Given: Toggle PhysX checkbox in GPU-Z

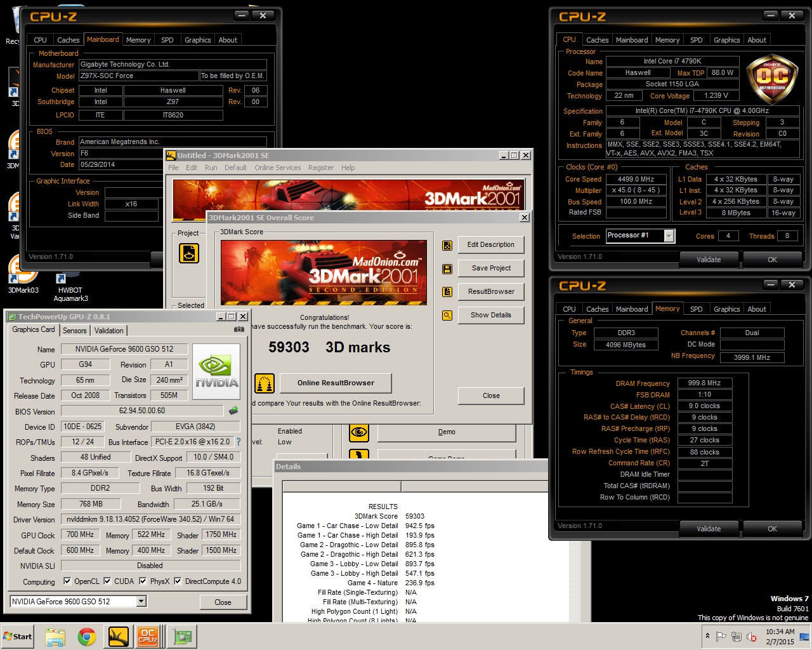Looking at the screenshot, I should click(x=143, y=581).
